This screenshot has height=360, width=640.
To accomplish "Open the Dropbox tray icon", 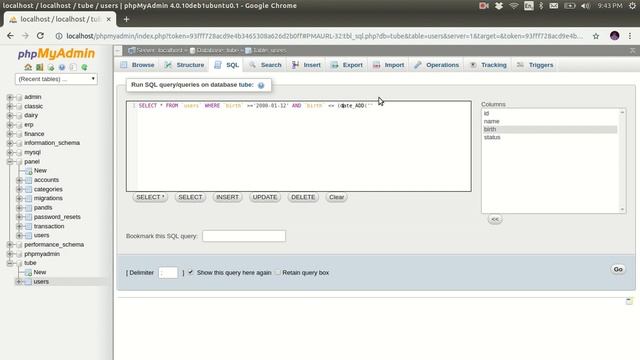I will point(499,6).
